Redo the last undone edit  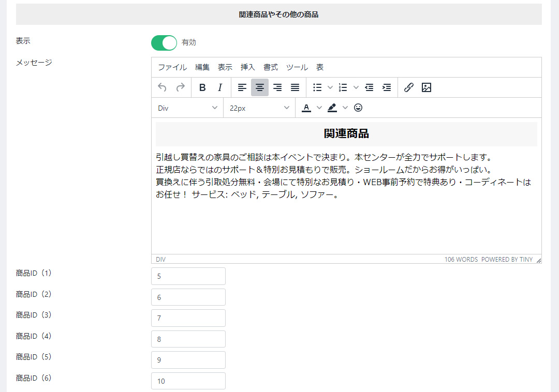pyautogui.click(x=181, y=87)
